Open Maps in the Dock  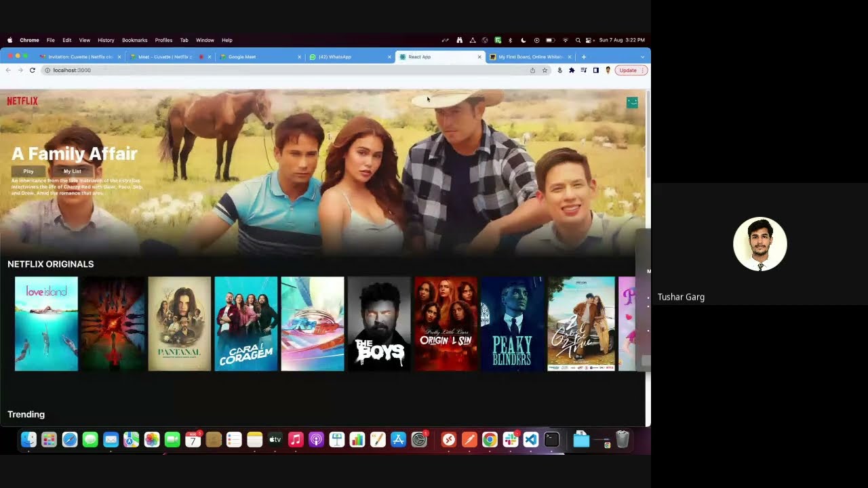click(132, 440)
